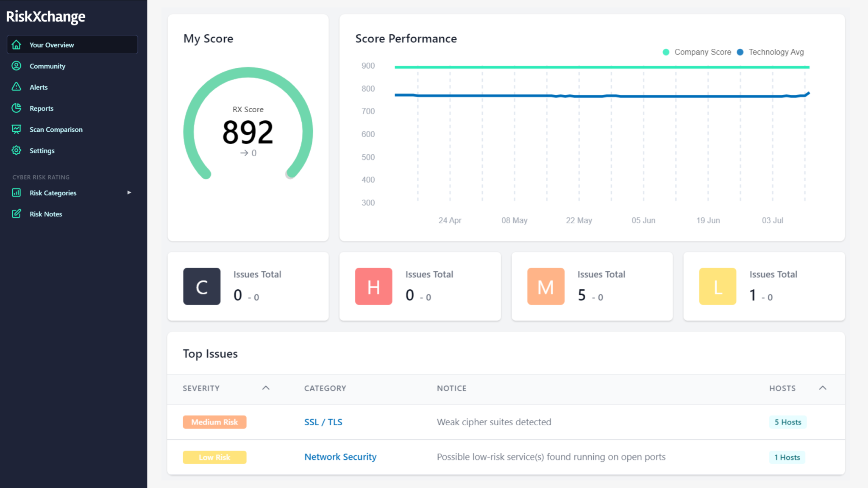The image size is (868, 488).
Task: Open the Reports menu item
Action: point(42,108)
